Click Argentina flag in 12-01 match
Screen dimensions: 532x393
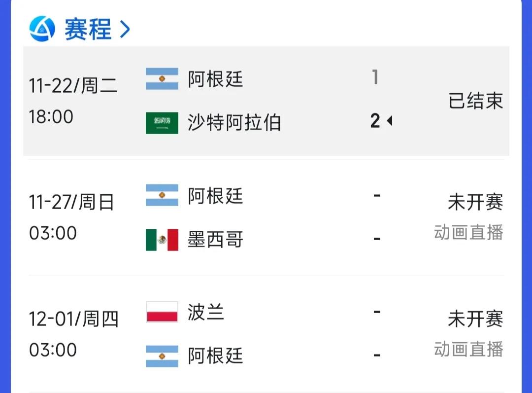tap(162, 357)
